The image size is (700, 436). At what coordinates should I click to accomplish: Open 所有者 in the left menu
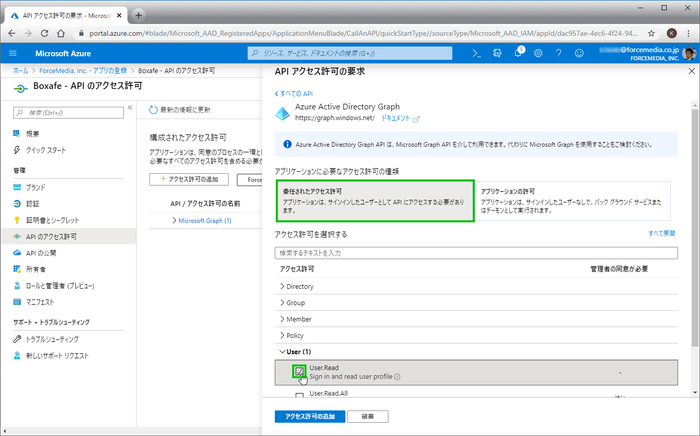(x=35, y=269)
